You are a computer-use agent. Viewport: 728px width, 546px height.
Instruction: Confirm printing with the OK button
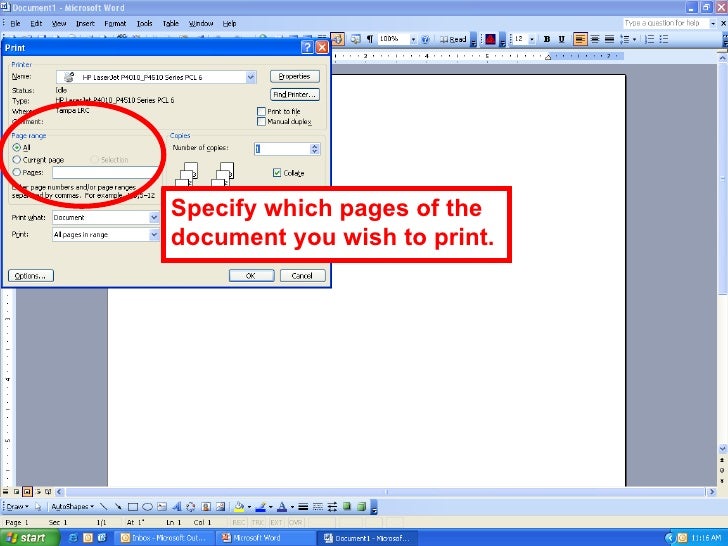coord(251,276)
